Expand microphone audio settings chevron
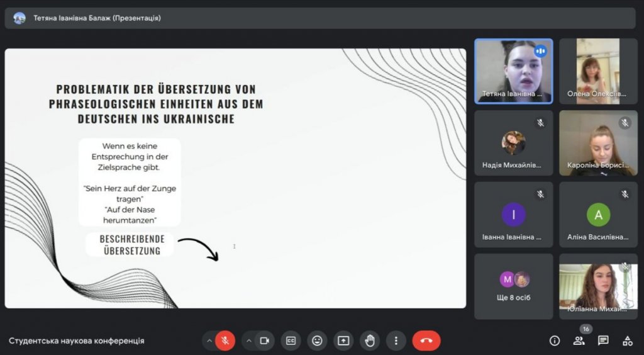644x355 pixels. (209, 341)
